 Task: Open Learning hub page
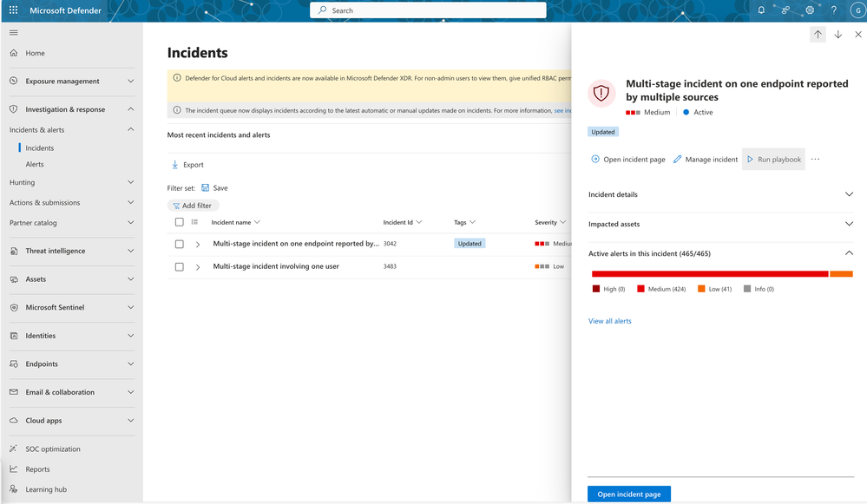46,489
